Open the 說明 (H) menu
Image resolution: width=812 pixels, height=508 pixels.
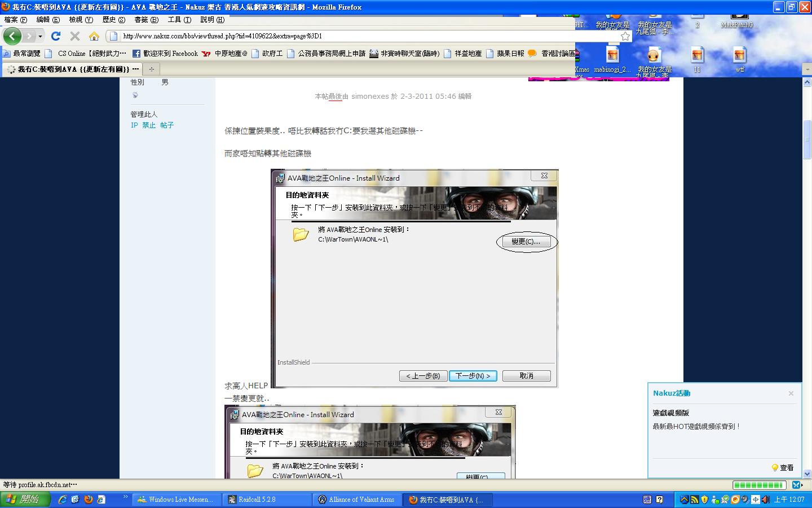point(212,20)
